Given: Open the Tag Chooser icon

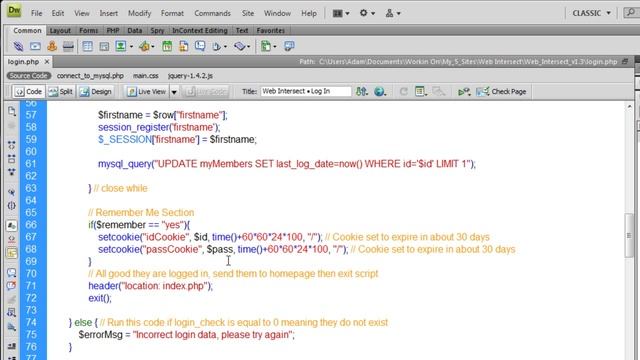Looking at the screenshot, I should pyautogui.click(x=289, y=46).
